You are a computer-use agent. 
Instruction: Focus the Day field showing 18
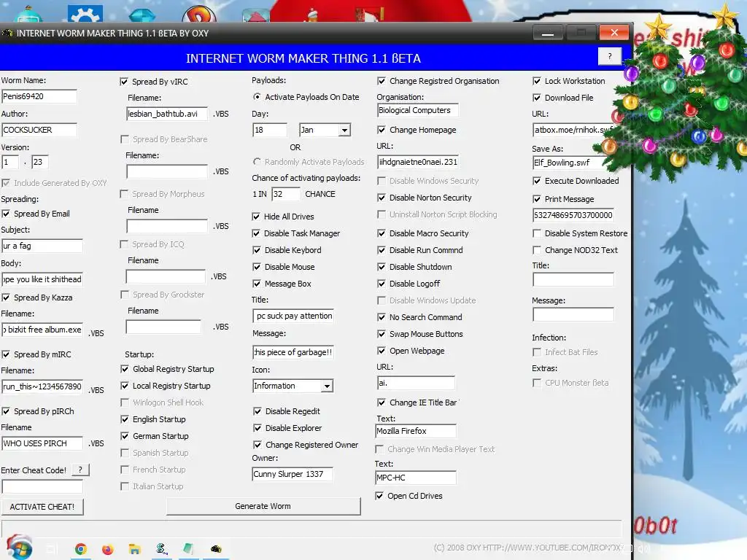click(270, 130)
